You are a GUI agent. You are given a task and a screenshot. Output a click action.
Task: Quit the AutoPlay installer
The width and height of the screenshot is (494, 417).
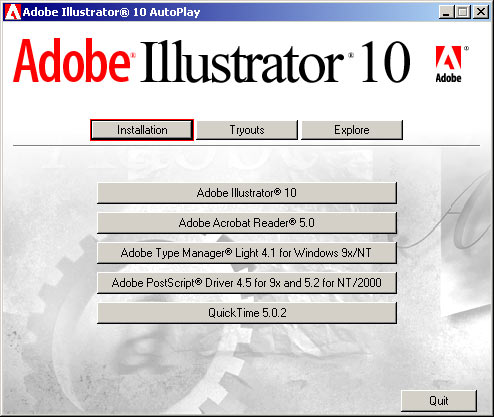[439, 401]
